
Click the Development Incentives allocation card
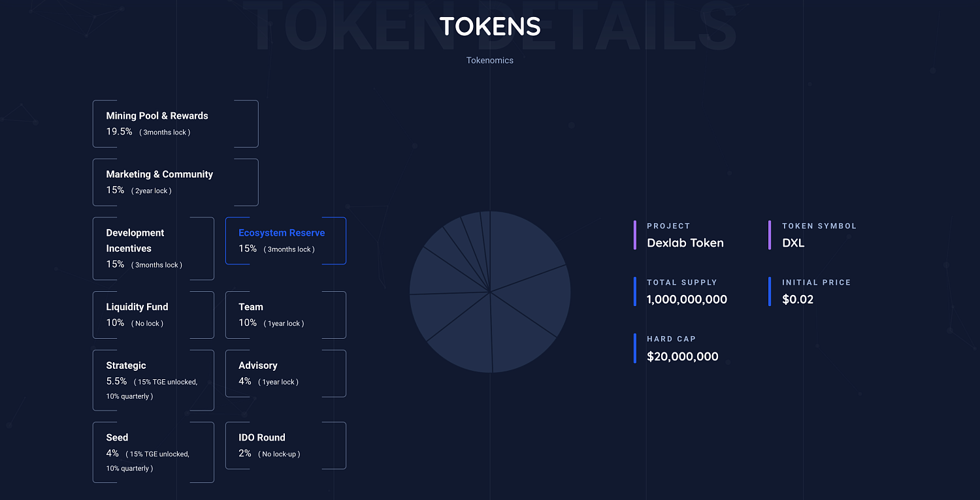click(154, 249)
